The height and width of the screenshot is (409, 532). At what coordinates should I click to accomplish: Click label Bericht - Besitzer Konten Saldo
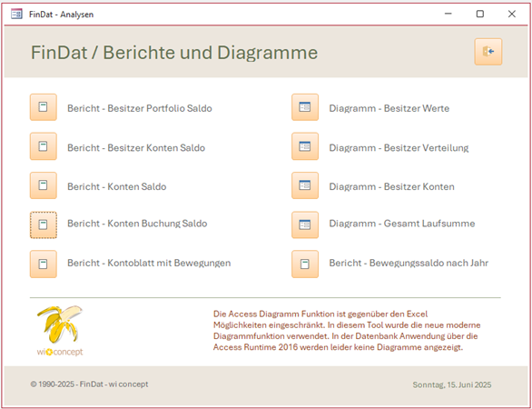click(x=136, y=148)
